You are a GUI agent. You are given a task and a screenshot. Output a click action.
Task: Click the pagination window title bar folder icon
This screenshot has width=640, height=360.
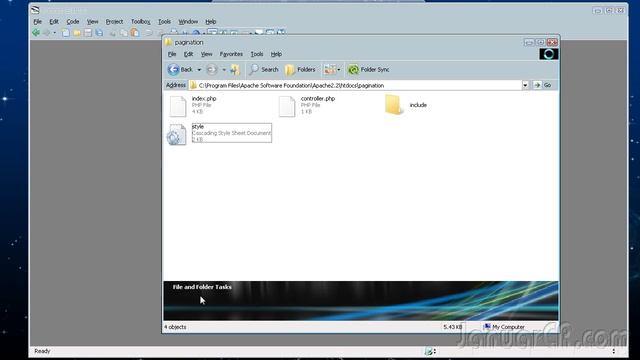[x=168, y=42]
